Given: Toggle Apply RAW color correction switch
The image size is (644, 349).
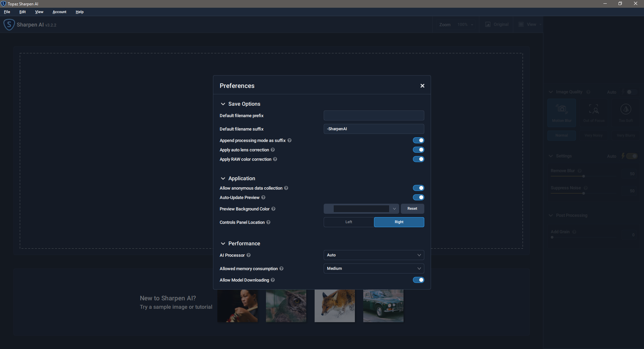Looking at the screenshot, I should point(418,159).
